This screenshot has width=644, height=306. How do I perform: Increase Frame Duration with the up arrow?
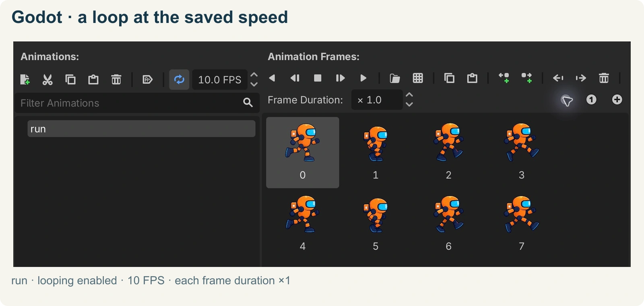[x=409, y=95]
